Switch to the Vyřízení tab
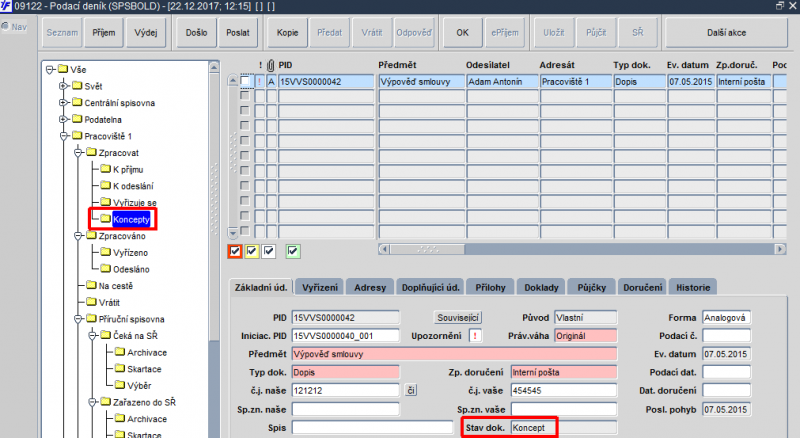The height and width of the screenshot is (438, 800). coord(320,287)
